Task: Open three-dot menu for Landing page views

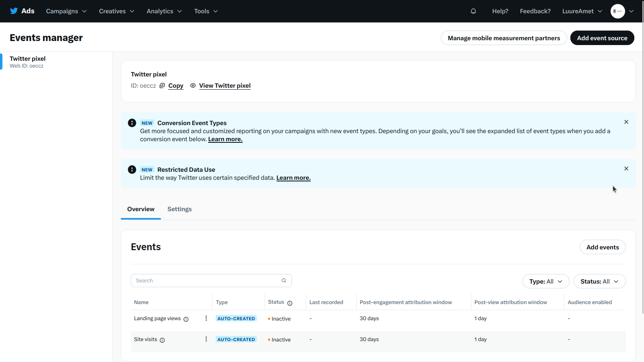Action: (206, 318)
